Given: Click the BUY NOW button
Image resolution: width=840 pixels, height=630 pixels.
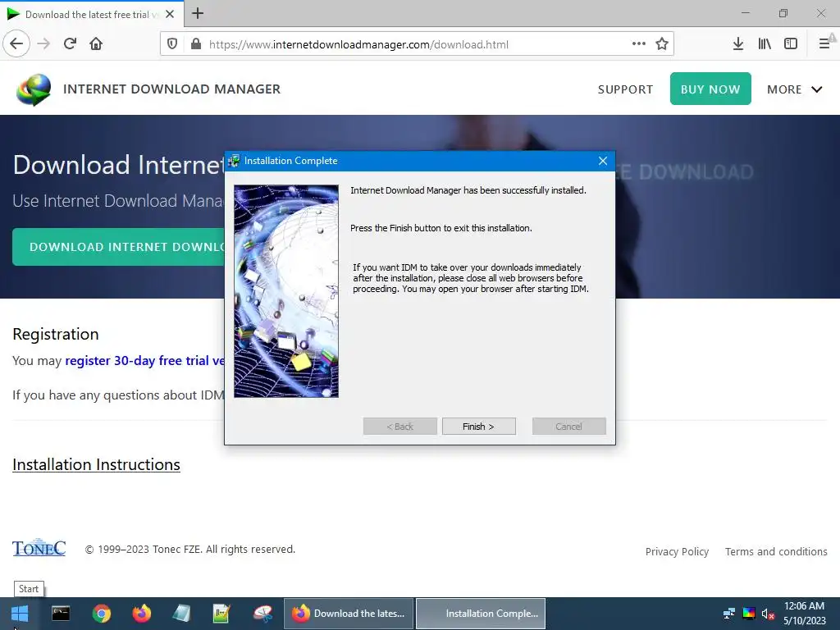Looking at the screenshot, I should (710, 89).
